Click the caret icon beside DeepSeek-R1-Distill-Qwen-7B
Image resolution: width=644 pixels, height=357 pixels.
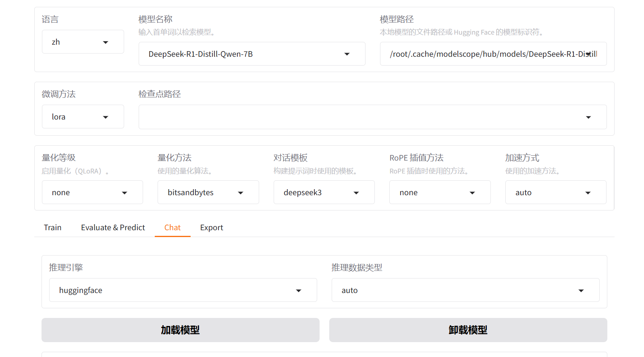(x=347, y=54)
